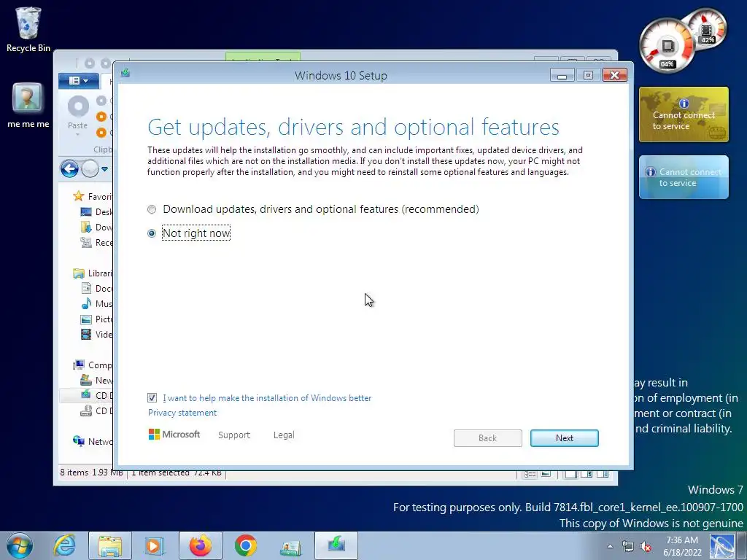Launch Internet Explorer from the taskbar
The height and width of the screenshot is (560, 747).
click(x=64, y=545)
